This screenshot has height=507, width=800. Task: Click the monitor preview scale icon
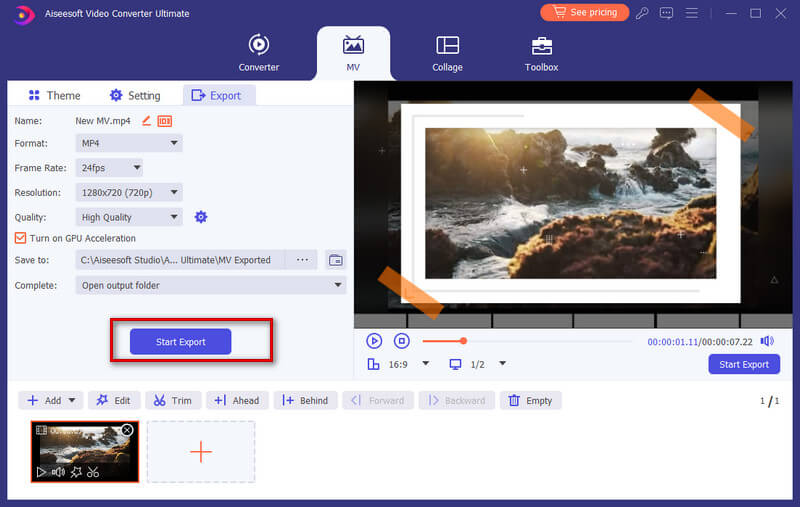(x=455, y=364)
